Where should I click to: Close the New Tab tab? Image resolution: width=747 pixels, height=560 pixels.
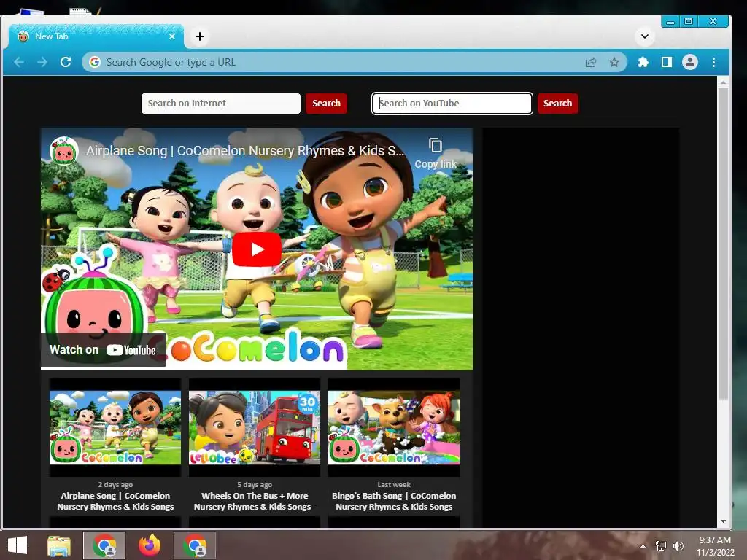(x=172, y=36)
